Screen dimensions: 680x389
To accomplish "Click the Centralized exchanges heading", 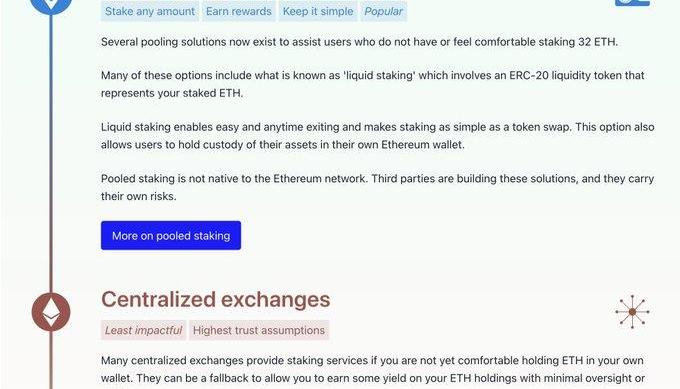I will tap(216, 299).
